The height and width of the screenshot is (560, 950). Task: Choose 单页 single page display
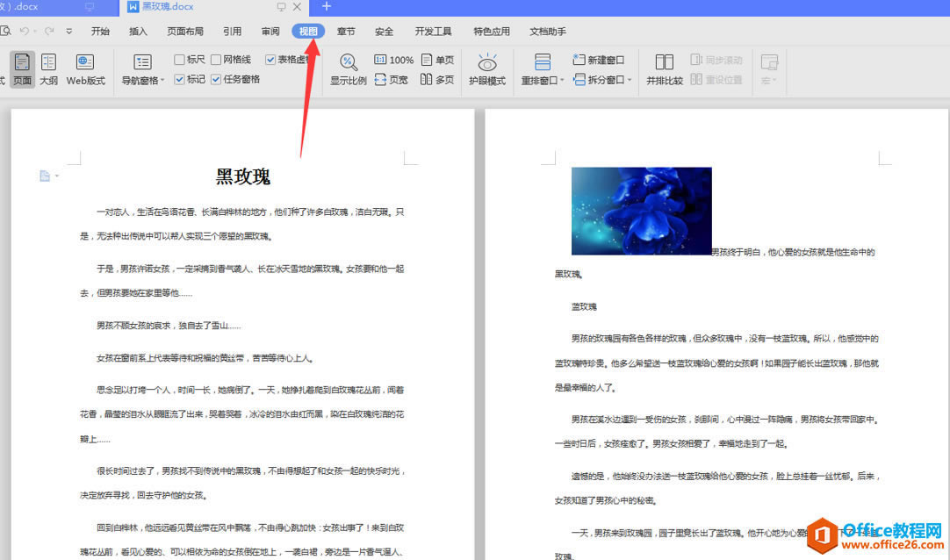click(437, 60)
